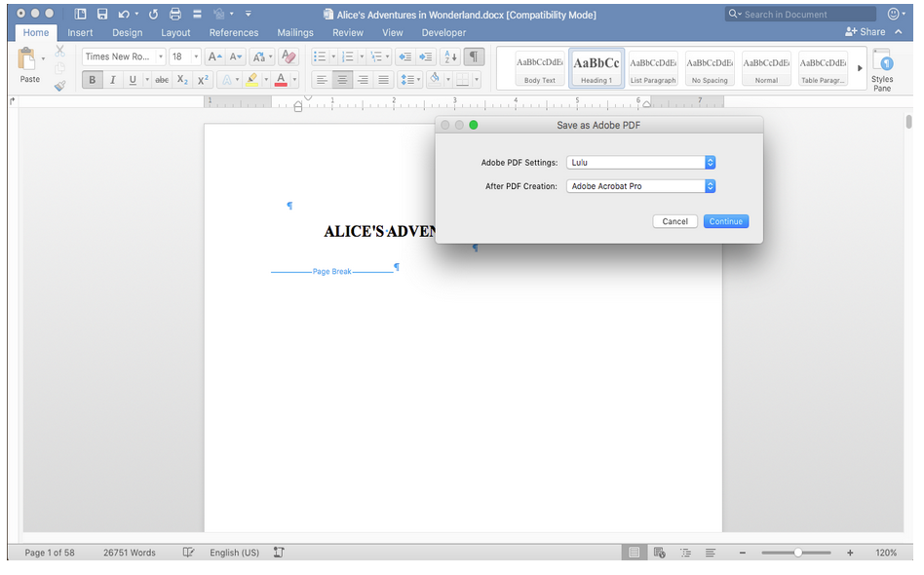Open the Adobe PDF Settings dropdown
The width and height of the screenshot is (924, 575).
click(x=640, y=162)
